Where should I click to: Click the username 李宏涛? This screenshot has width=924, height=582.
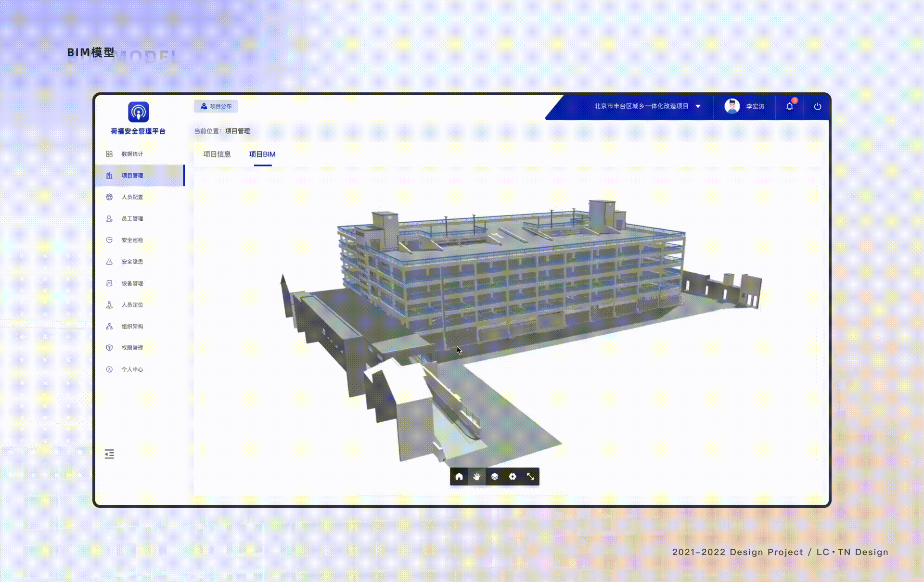coord(756,107)
